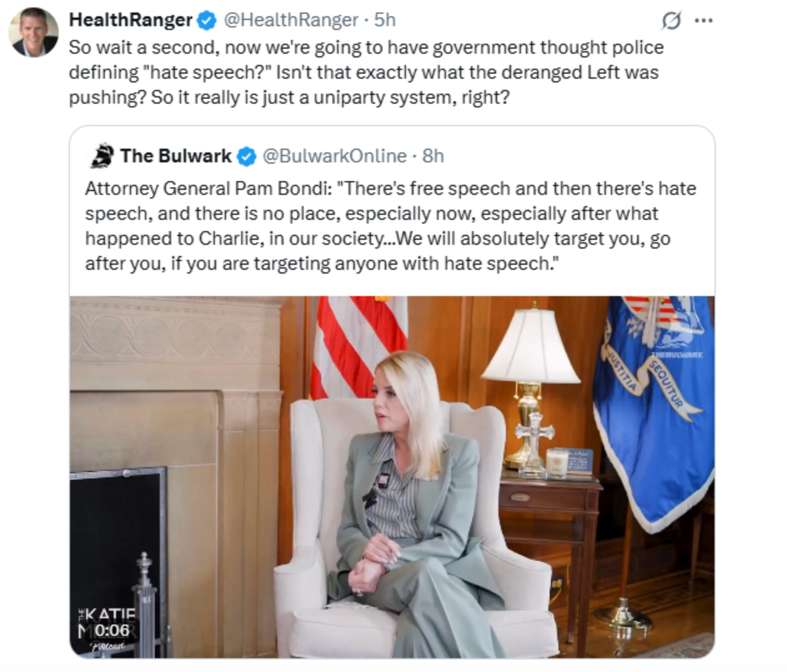Click HealthRanger's blue verified checkmark badge

pyautogui.click(x=207, y=21)
